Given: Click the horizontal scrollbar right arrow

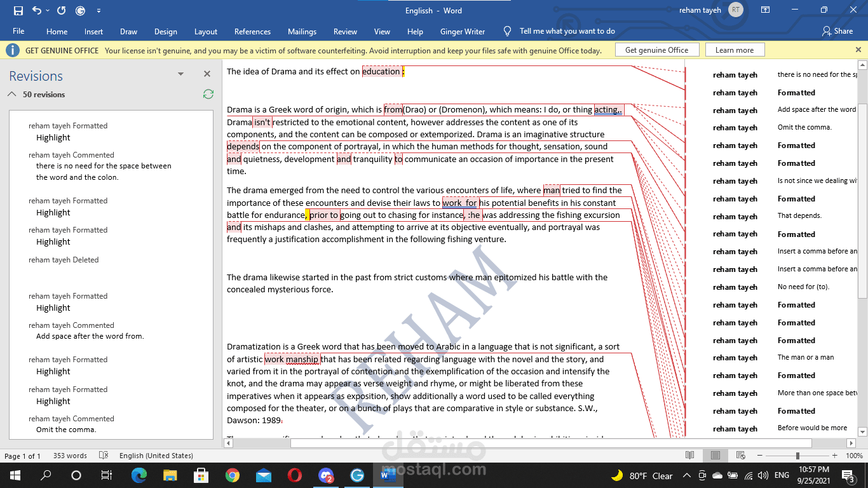Looking at the screenshot, I should point(851,443).
